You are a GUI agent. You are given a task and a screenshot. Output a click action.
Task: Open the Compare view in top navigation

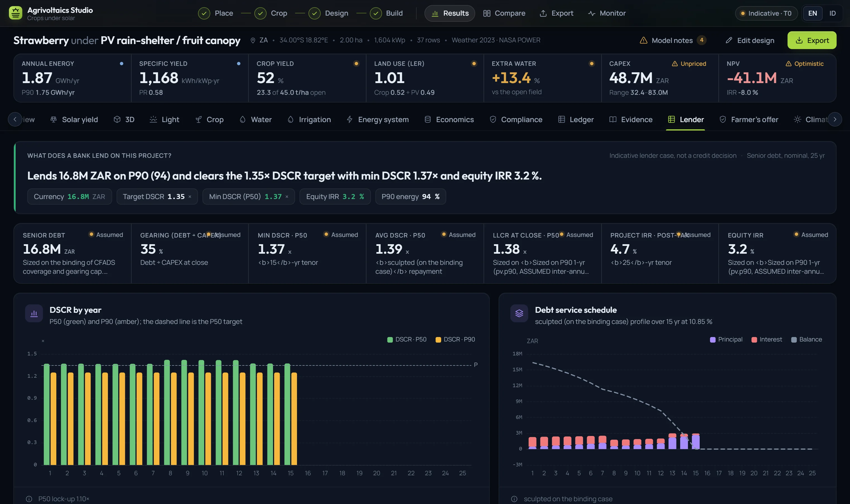click(504, 13)
